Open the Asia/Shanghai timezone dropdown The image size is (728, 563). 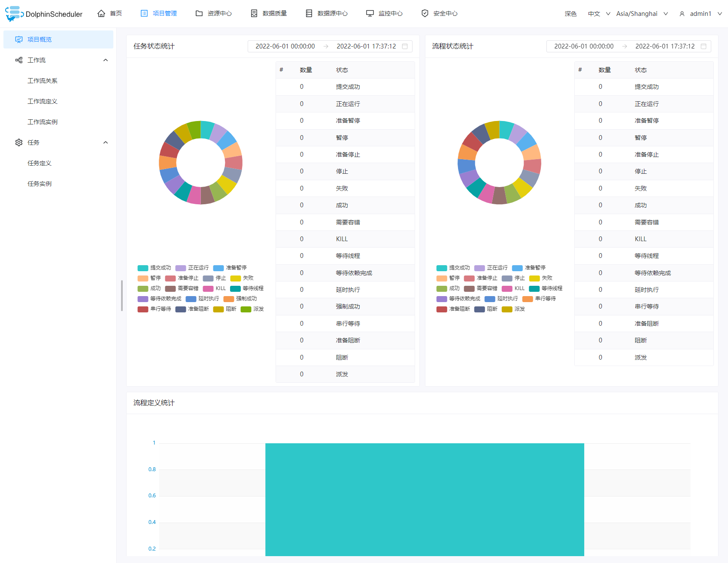coord(642,14)
